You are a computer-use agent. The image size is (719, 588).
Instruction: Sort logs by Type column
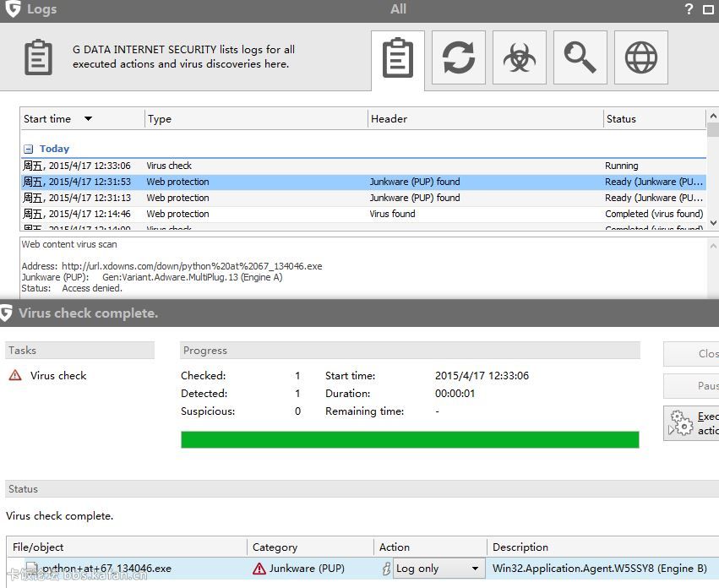[x=256, y=119]
